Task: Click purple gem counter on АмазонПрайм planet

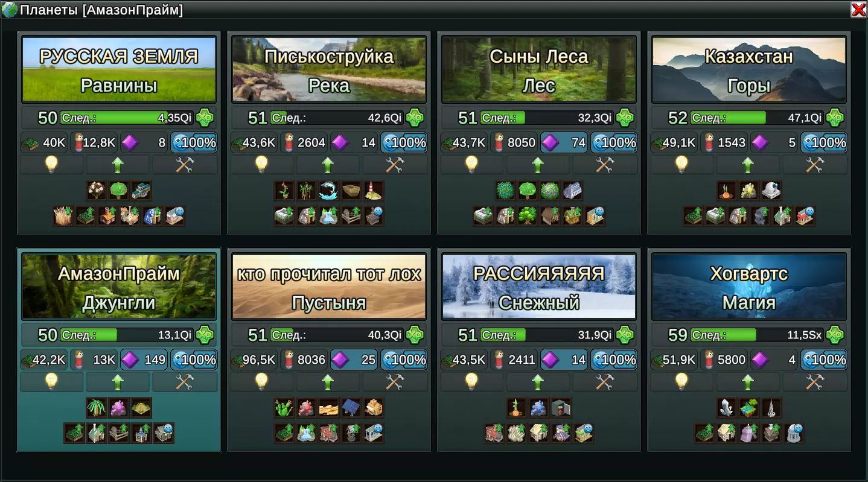Action: (x=144, y=360)
